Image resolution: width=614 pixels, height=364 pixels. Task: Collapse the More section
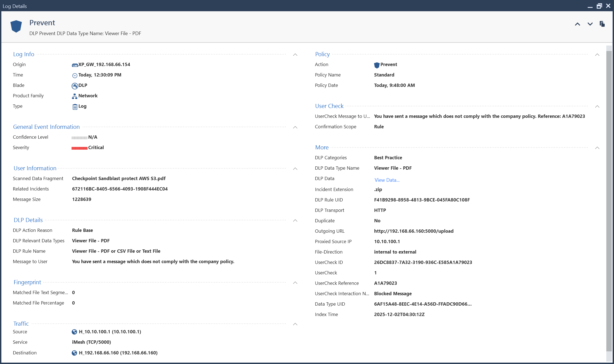(x=598, y=148)
